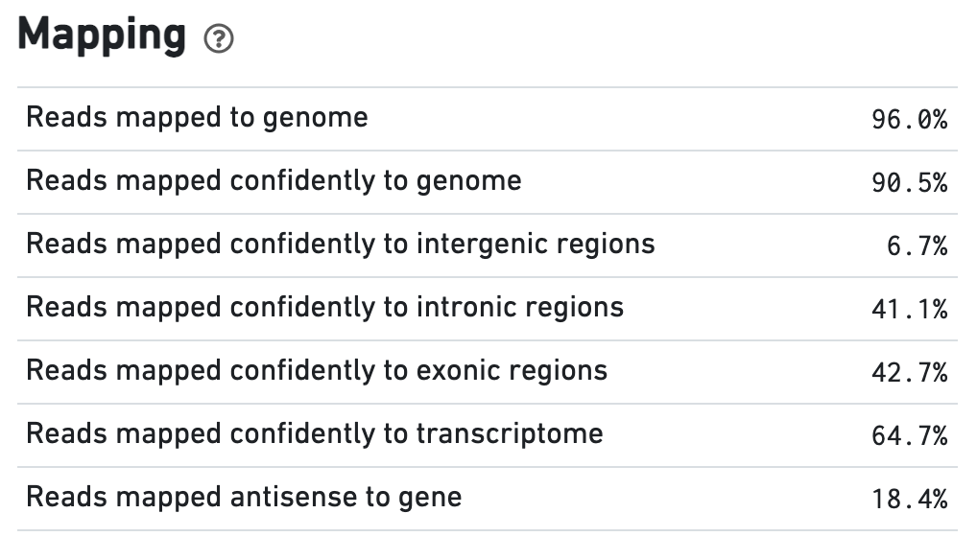977x560 pixels.
Task: Select 'Reads mapped confidently to genome' label
Action: (274, 181)
